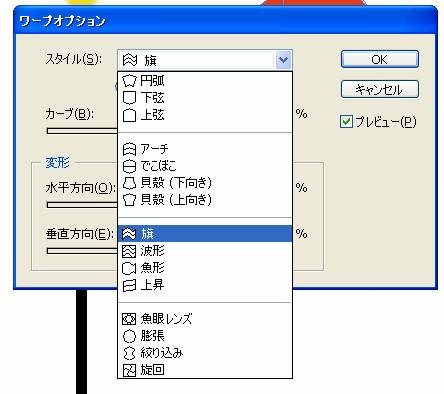The image size is (444, 394).
Task: Choose 下弦 from the style list
Action: [x=205, y=98]
